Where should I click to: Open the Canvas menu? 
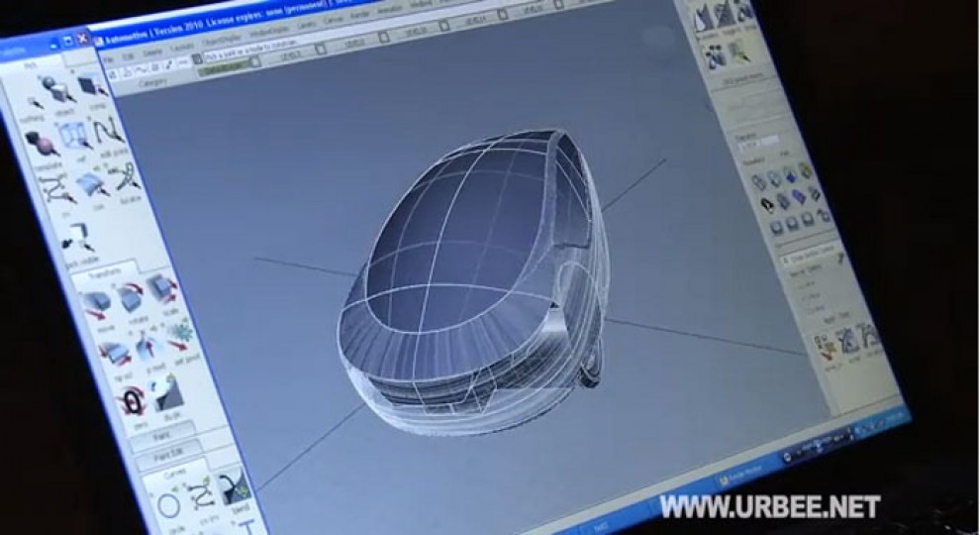pos(334,21)
